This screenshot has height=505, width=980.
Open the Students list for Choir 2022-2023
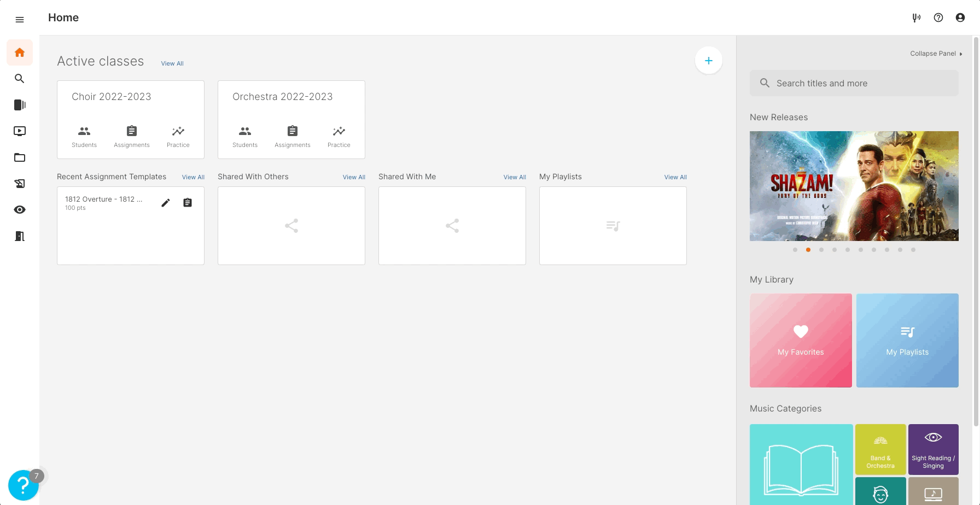[x=84, y=136]
